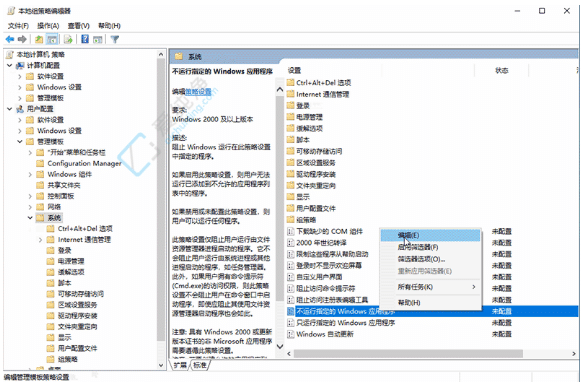Choose 筛选器选项(O)... in the context menu

tap(431, 259)
